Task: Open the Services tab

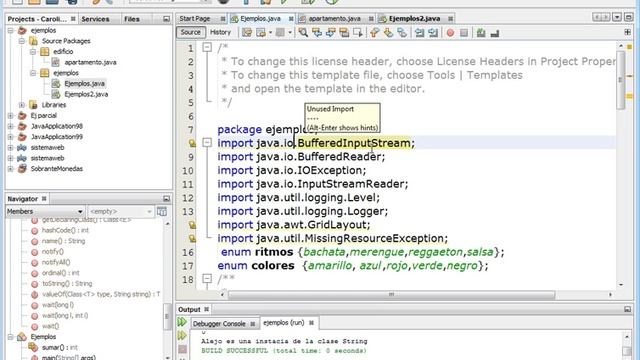Action: click(x=95, y=19)
